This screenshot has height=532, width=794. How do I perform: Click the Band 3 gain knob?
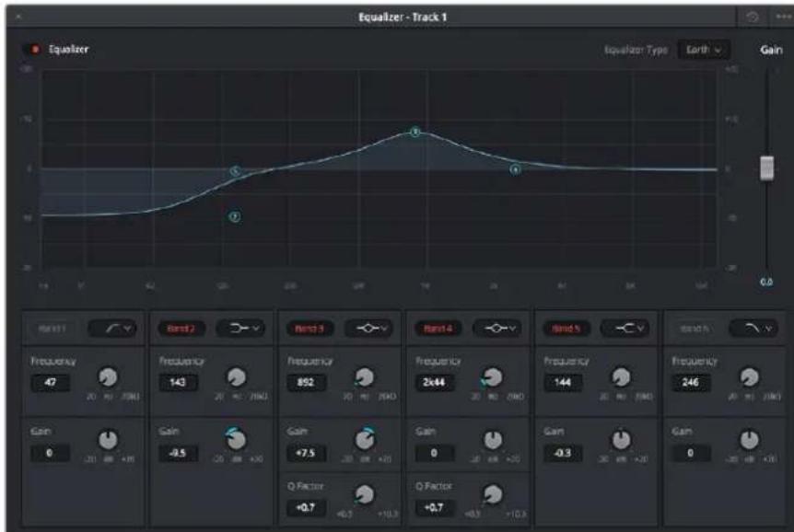[365, 439]
